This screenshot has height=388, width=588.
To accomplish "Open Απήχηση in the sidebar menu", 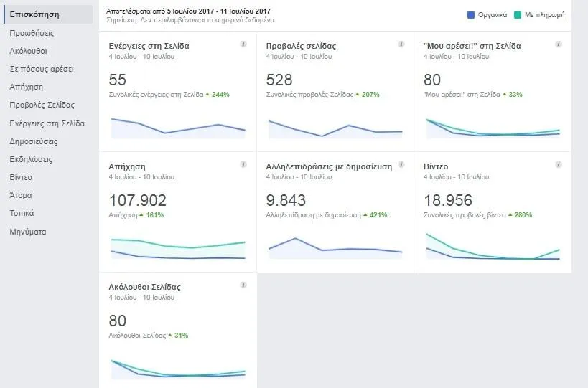I will coord(27,87).
